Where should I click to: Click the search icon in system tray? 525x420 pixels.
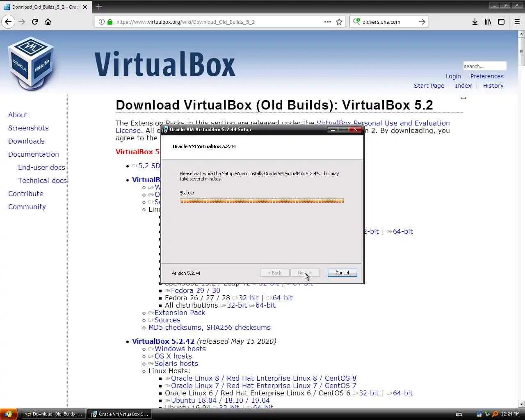495,414
